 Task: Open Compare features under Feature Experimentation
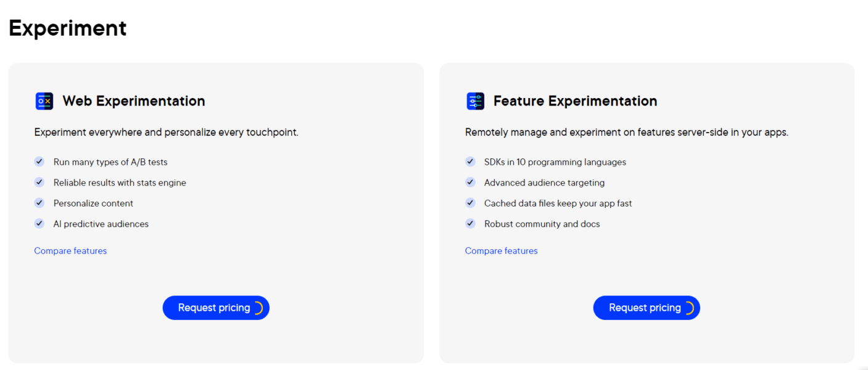pyautogui.click(x=501, y=250)
